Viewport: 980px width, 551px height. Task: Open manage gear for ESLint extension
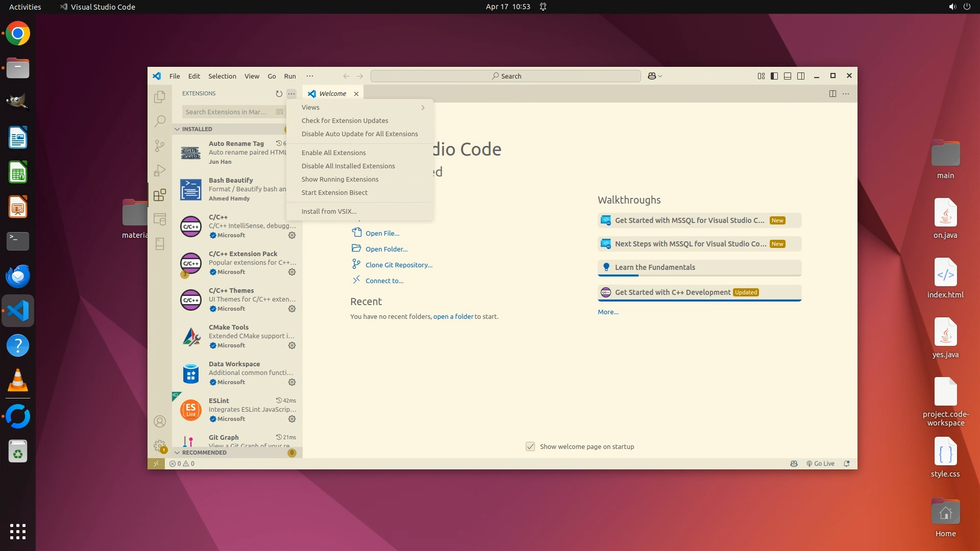(292, 419)
